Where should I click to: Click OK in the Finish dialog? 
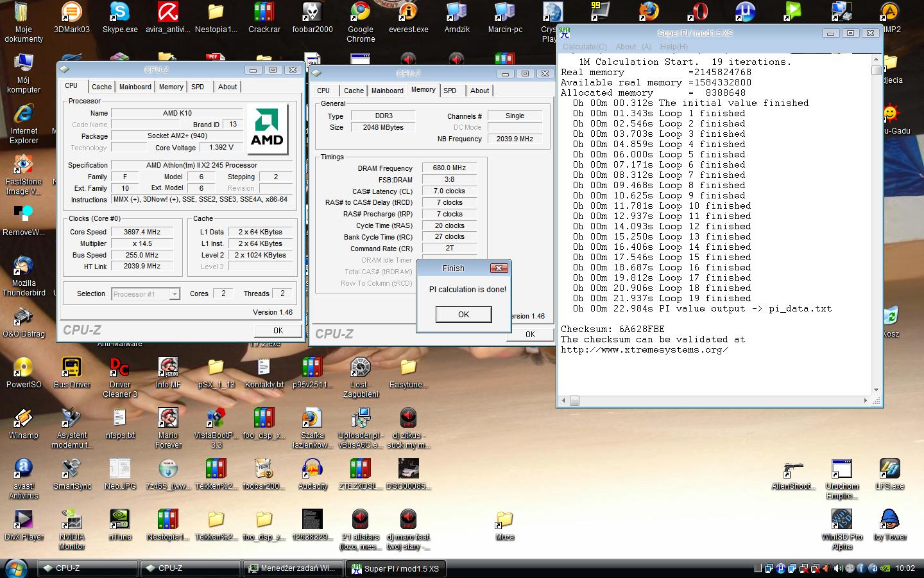click(x=463, y=315)
